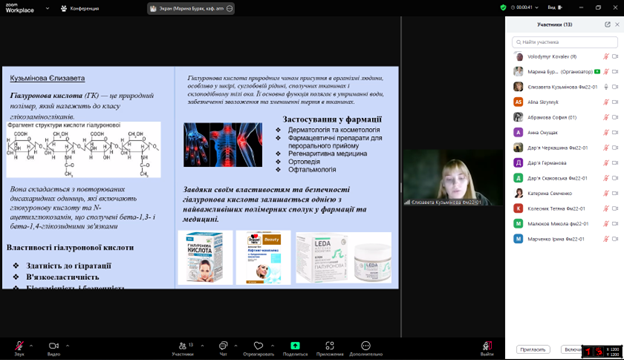Viewport: 624px width, 360px height.
Task: Minimize the Zoom window
Action: pos(581,8)
